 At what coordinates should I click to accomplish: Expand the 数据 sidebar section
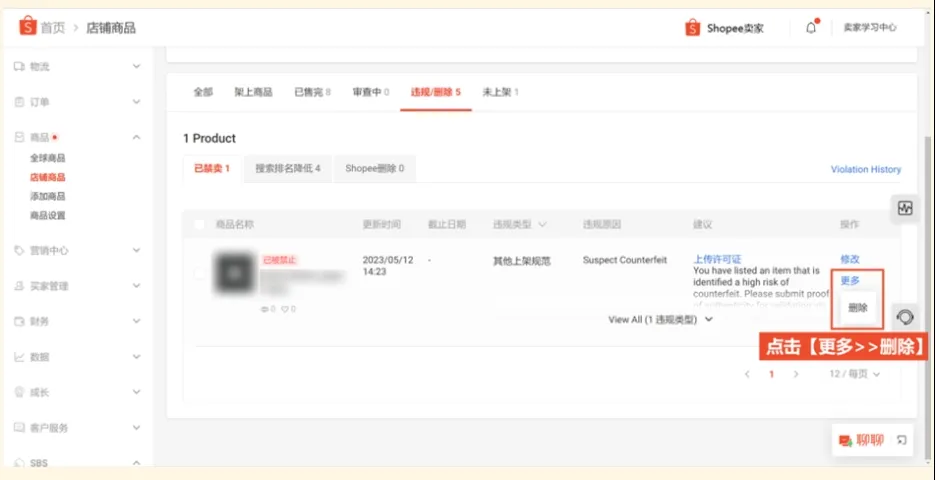click(137, 357)
